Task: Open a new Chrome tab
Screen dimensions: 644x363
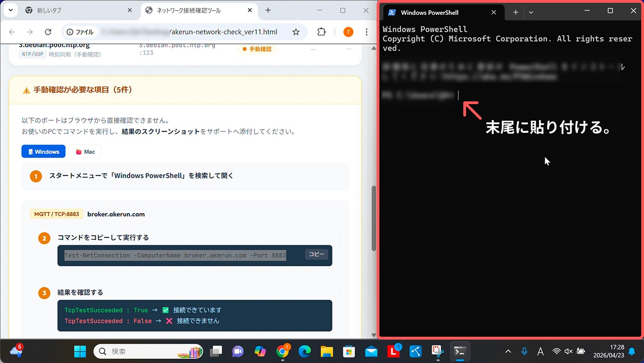Action: point(268,10)
